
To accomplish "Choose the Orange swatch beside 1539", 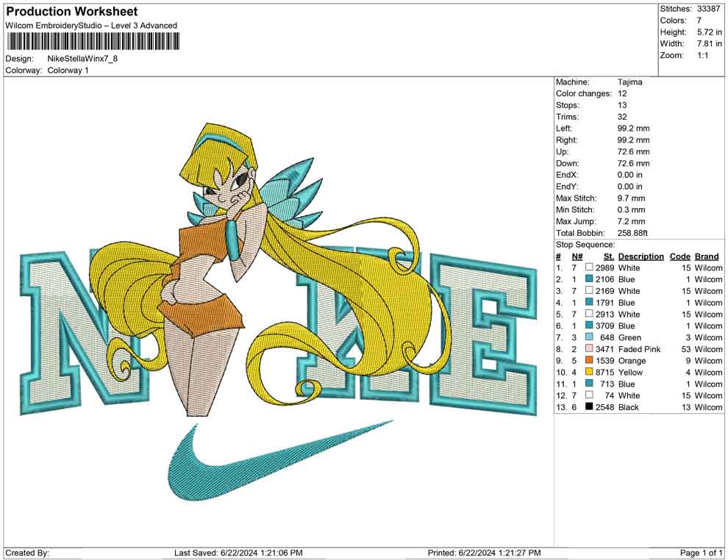I will 589,360.
